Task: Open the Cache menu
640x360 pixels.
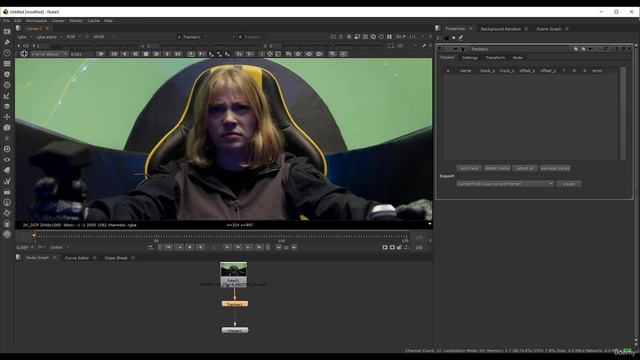Action: click(93, 20)
